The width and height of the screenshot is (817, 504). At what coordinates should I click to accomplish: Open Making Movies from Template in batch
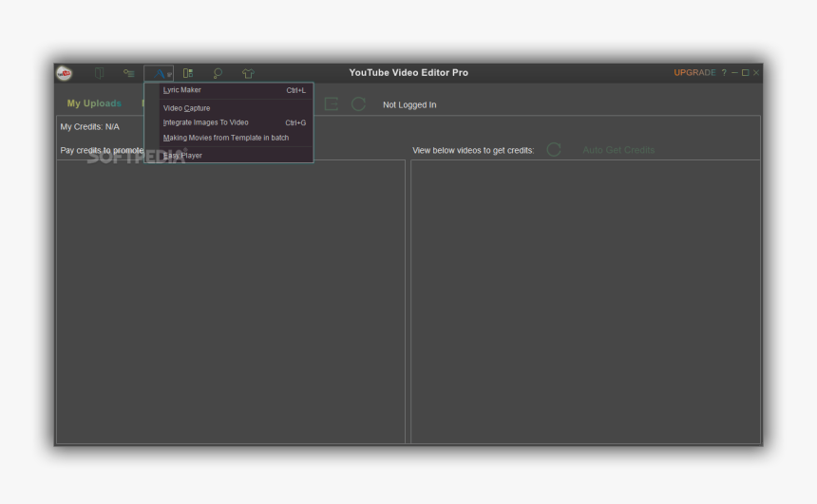[226, 138]
